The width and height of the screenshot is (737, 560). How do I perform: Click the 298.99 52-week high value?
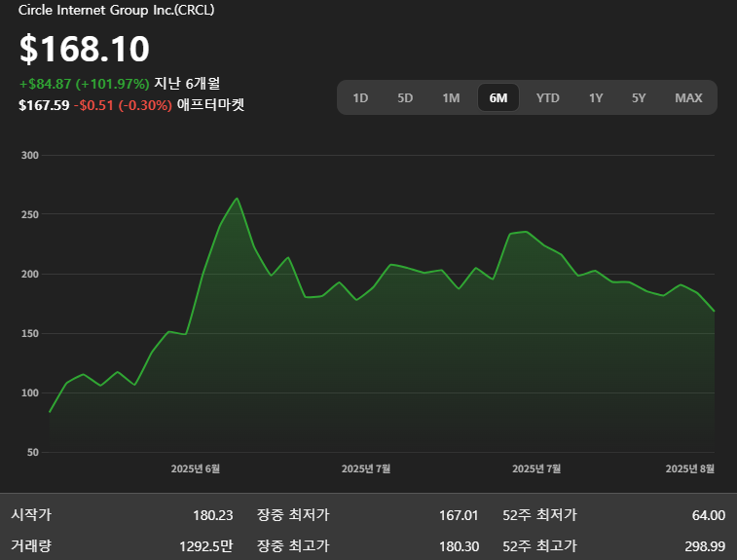pyautogui.click(x=705, y=546)
